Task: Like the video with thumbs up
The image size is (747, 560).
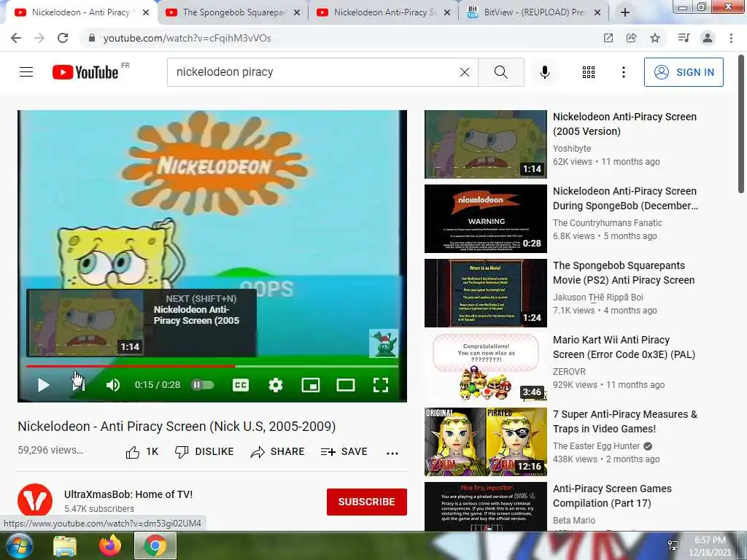Action: click(142, 451)
